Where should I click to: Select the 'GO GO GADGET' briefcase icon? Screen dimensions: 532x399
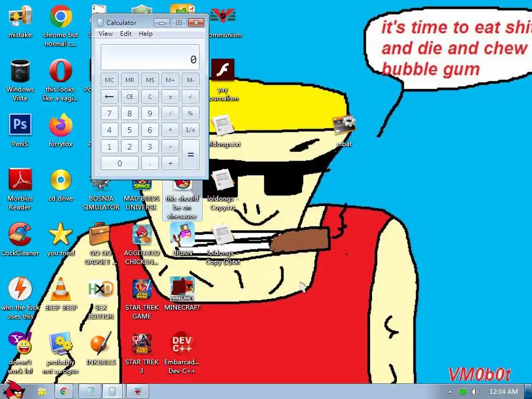tap(100, 244)
